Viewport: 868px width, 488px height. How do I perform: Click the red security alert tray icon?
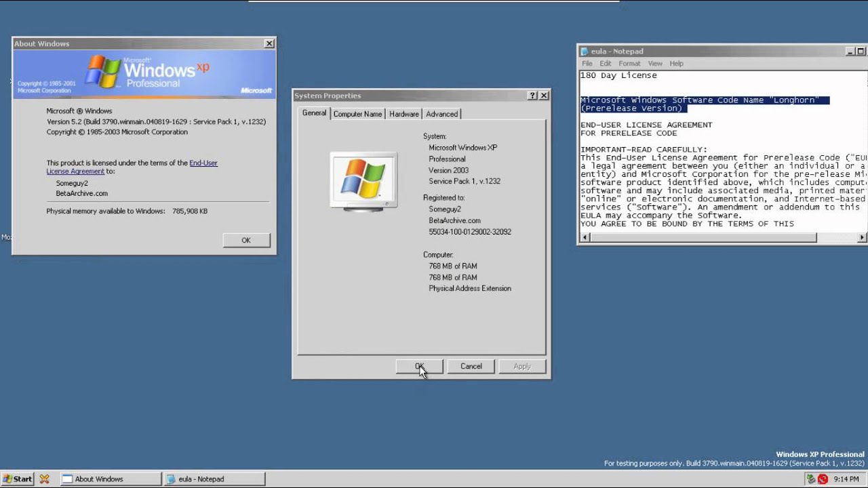pyautogui.click(x=823, y=479)
